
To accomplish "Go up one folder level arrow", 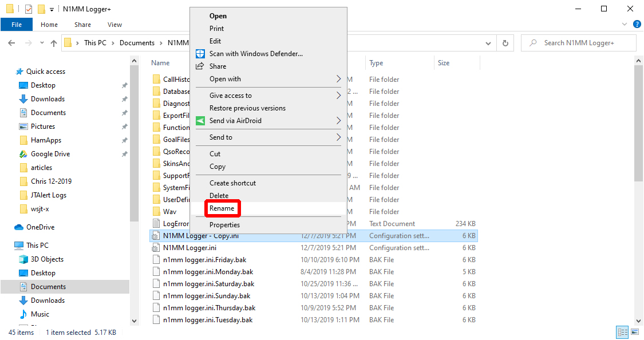I will [x=54, y=43].
